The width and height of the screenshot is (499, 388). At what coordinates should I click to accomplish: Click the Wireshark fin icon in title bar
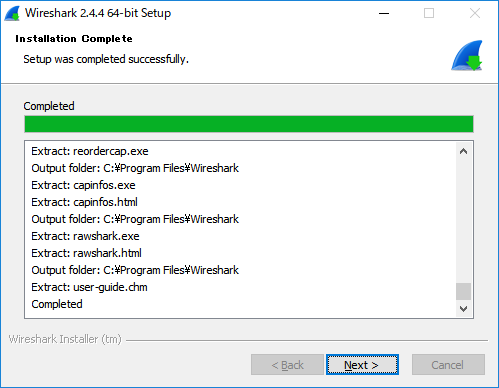[x=12, y=14]
